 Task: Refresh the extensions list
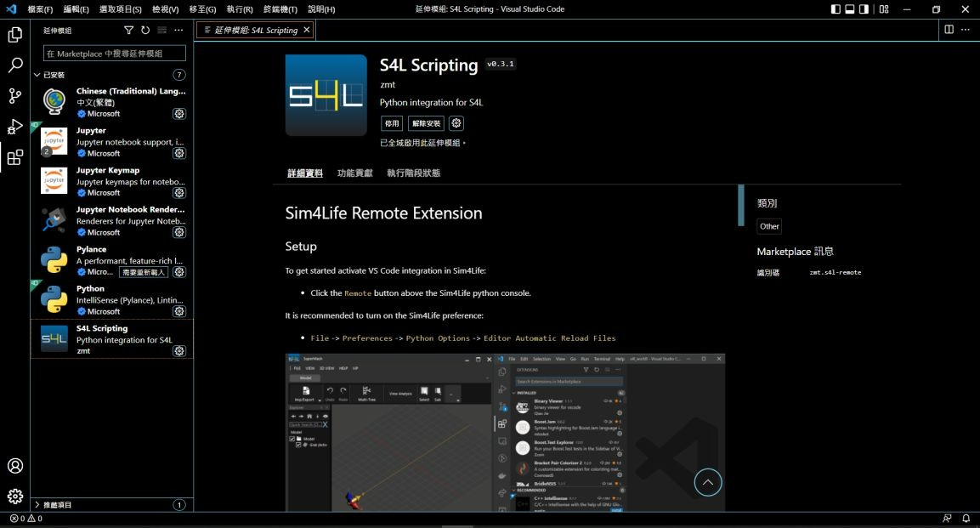pyautogui.click(x=145, y=30)
